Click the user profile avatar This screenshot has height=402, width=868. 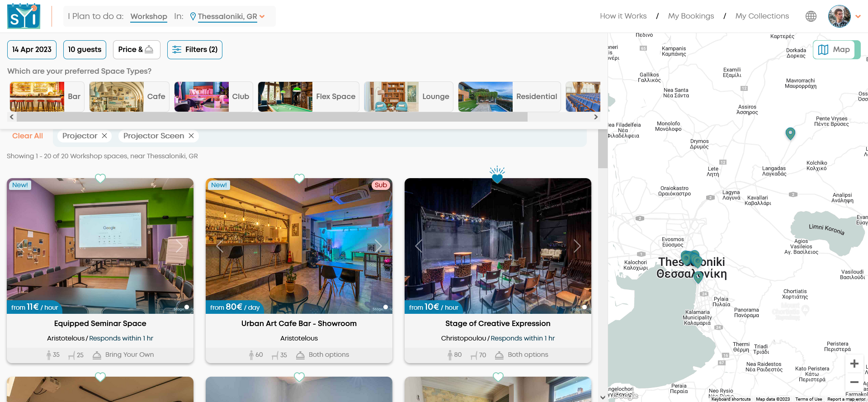tap(839, 16)
